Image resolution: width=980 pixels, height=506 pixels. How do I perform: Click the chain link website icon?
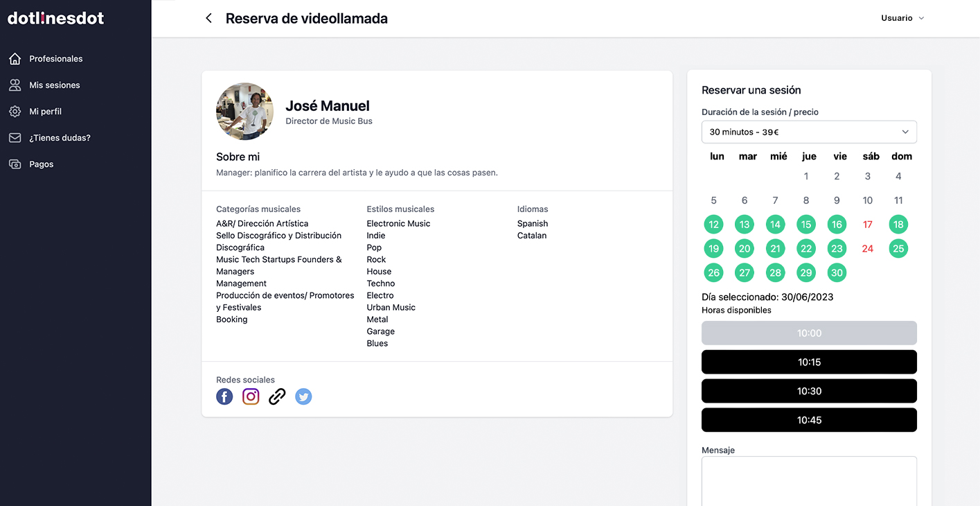pos(277,396)
